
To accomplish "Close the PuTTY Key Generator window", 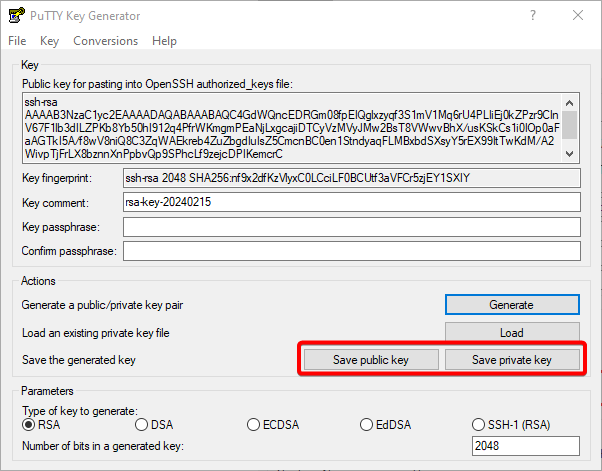I will [578, 15].
